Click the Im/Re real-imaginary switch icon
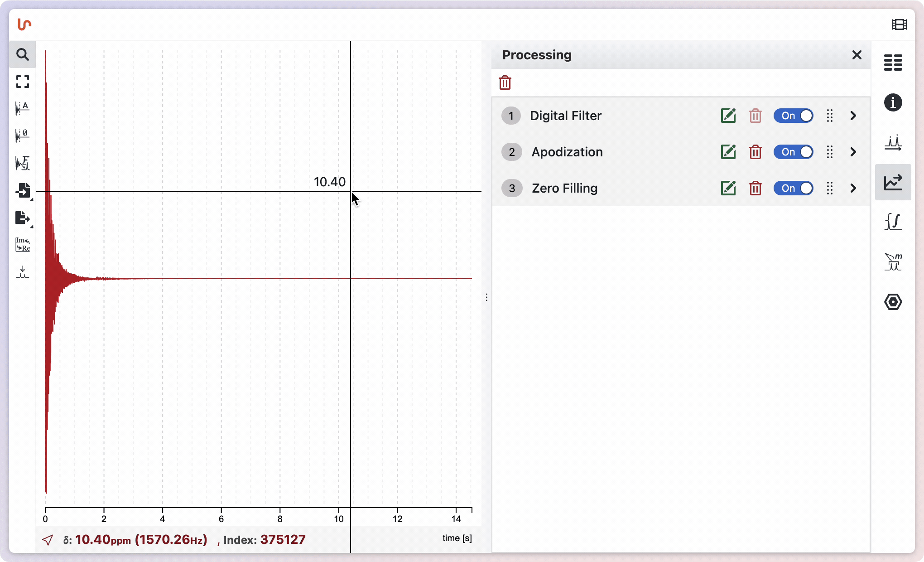 [22, 245]
